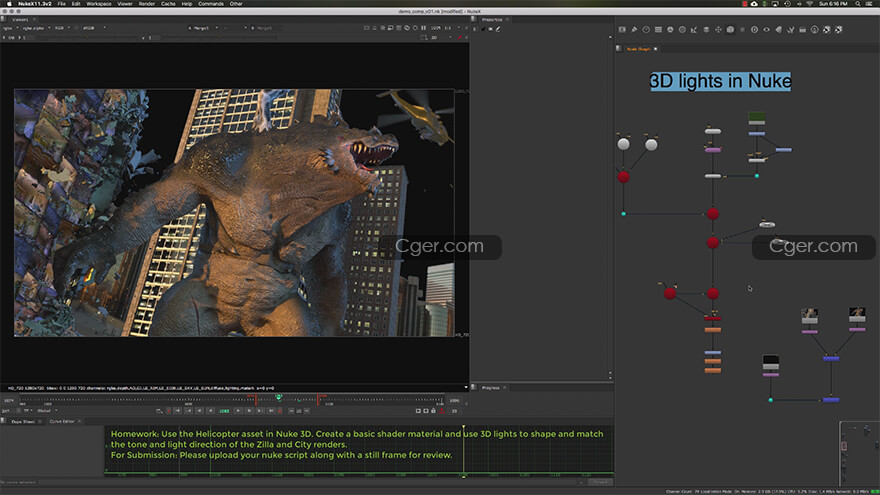Open the Apple menu
Screen dimensions: 880x495
pos(9,4)
